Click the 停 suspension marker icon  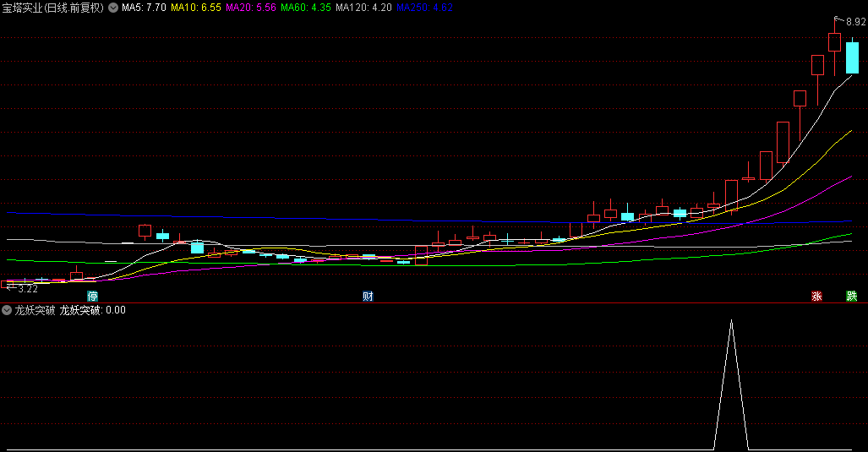pos(92,296)
